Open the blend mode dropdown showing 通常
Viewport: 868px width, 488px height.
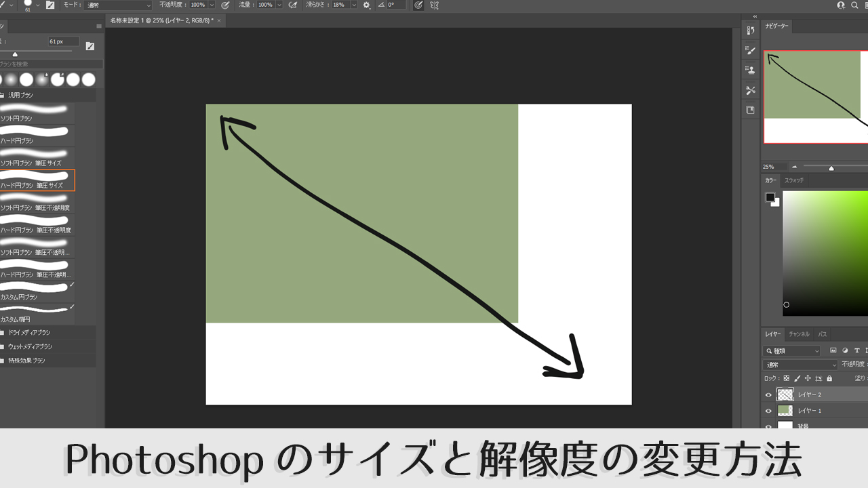[119, 5]
